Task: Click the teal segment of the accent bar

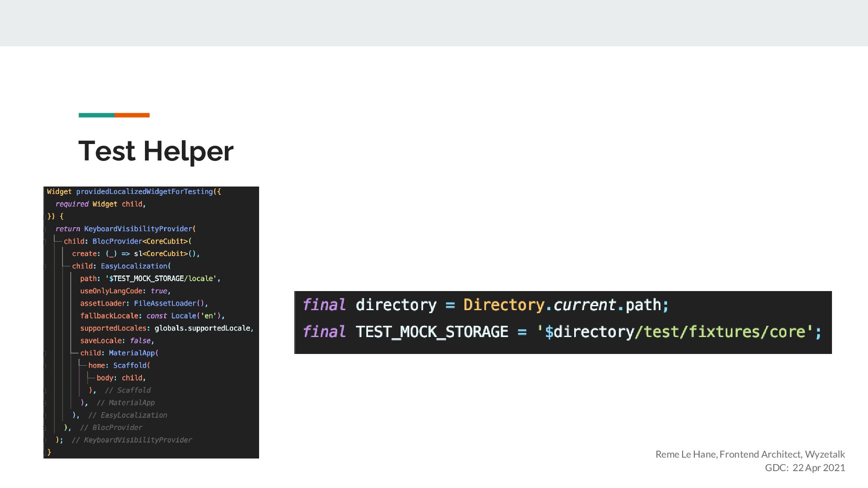Action: click(x=96, y=115)
